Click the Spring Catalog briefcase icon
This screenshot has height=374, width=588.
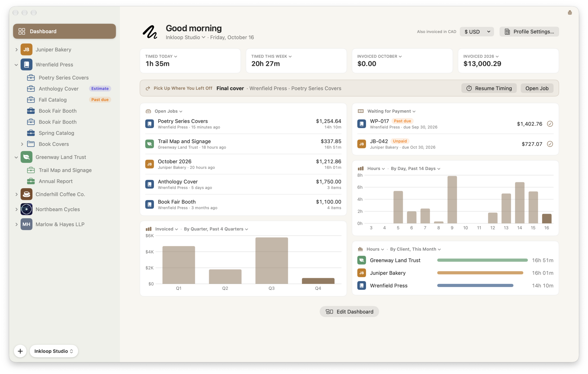tap(31, 133)
